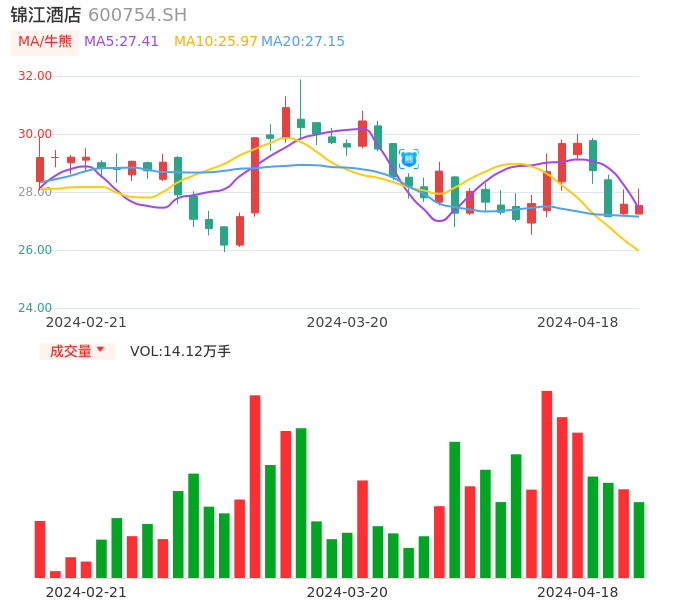Click the stock name 锦江酒店

[x=46, y=15]
